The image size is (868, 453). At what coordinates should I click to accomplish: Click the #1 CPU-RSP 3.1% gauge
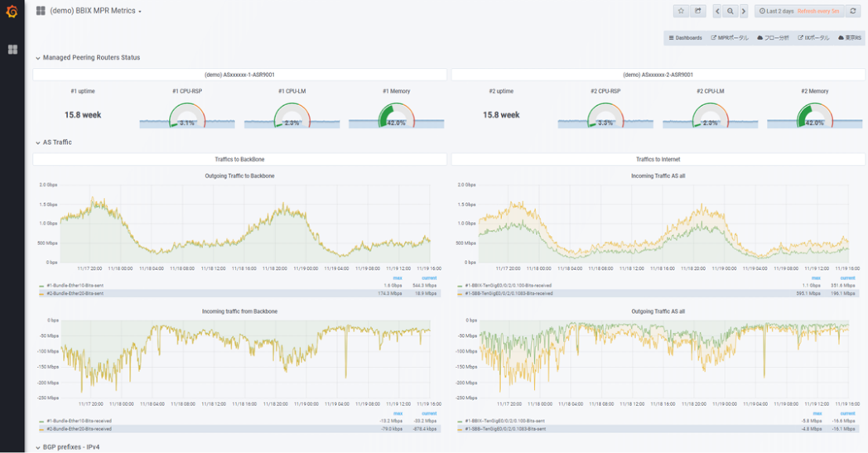coord(187,115)
